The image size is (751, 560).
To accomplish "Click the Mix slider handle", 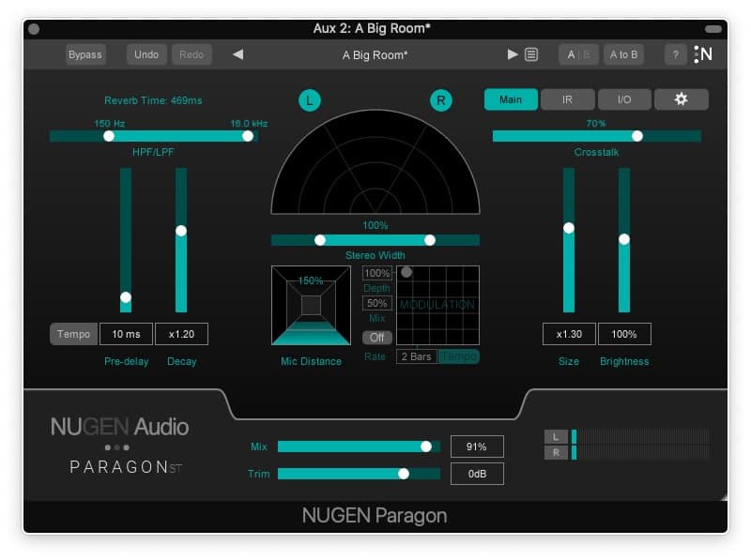I will (x=426, y=446).
